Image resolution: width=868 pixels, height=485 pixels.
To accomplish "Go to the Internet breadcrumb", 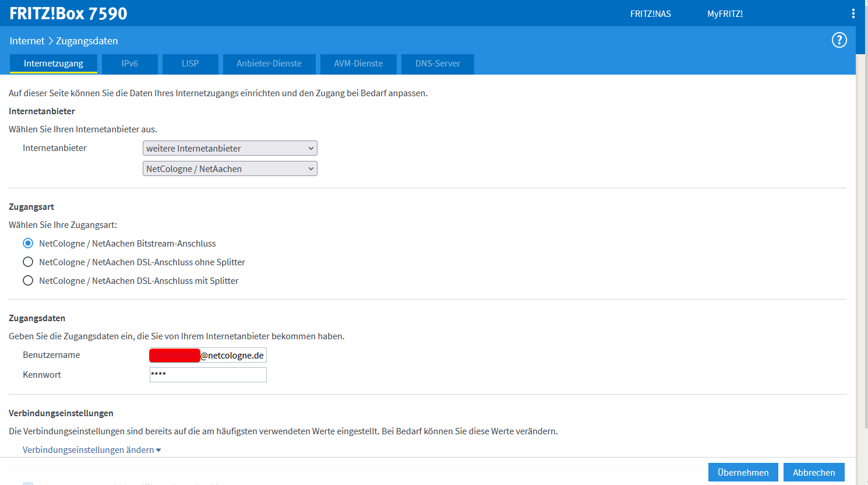I will (27, 41).
